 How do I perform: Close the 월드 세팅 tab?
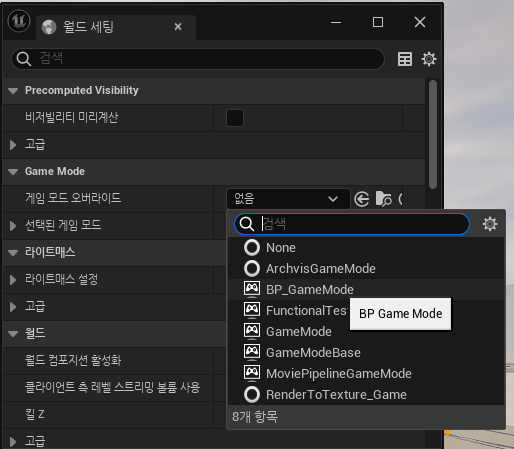click(x=178, y=27)
